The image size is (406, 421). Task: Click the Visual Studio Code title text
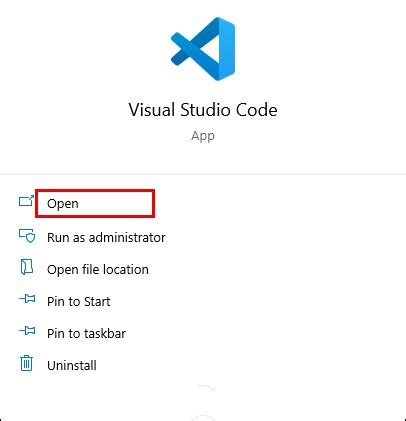tap(203, 110)
